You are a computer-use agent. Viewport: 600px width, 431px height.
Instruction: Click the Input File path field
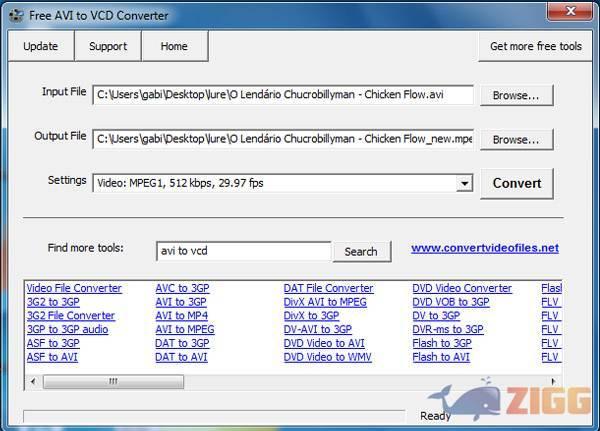click(282, 96)
